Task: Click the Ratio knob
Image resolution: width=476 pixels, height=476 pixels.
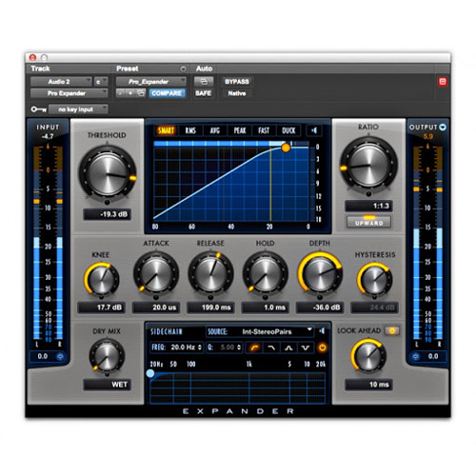Action: [368, 166]
